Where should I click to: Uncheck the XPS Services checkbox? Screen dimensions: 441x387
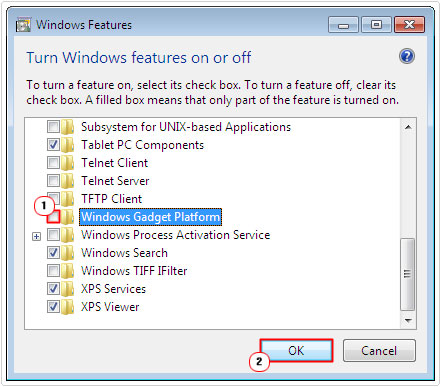[53, 289]
